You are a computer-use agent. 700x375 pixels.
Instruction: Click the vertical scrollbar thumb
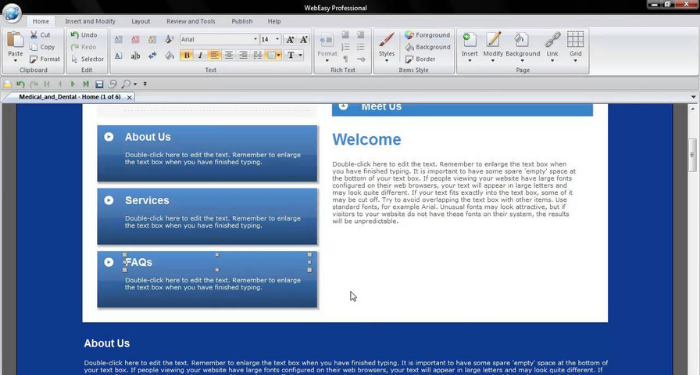tap(692, 154)
